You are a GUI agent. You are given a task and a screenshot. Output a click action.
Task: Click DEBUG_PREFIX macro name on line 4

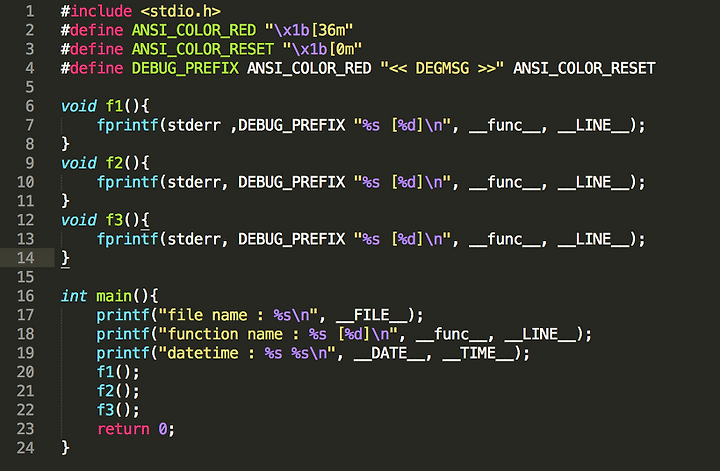pos(185,68)
